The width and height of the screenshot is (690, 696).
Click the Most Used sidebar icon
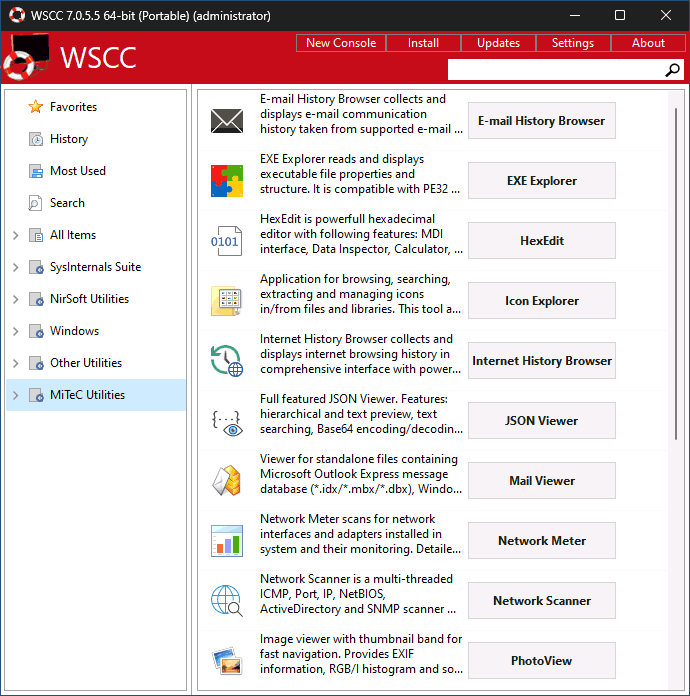(36, 171)
